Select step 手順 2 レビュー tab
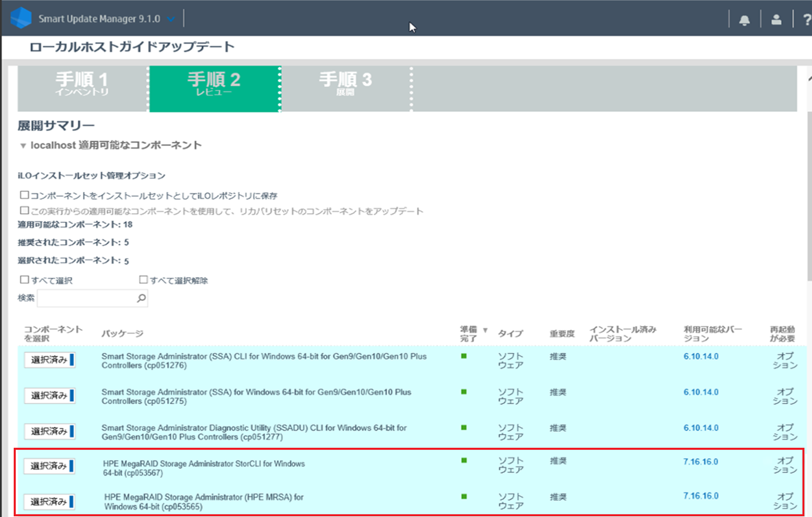This screenshot has width=812, height=517. point(214,88)
